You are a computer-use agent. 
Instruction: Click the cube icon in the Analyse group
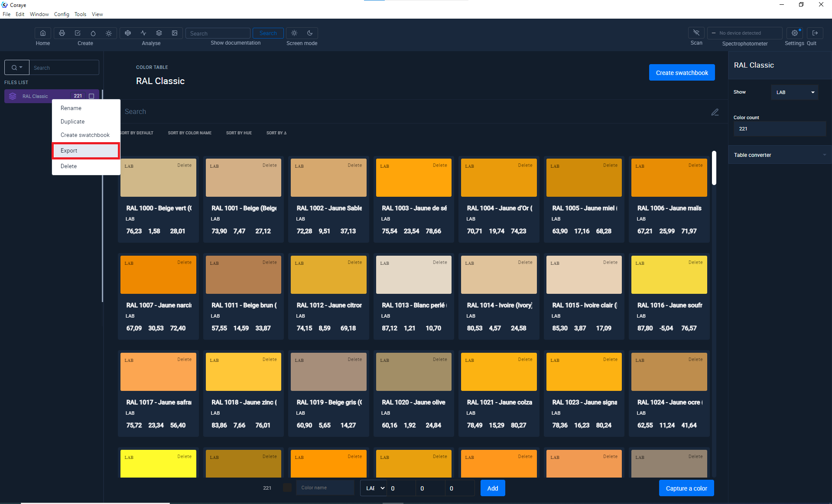(128, 33)
